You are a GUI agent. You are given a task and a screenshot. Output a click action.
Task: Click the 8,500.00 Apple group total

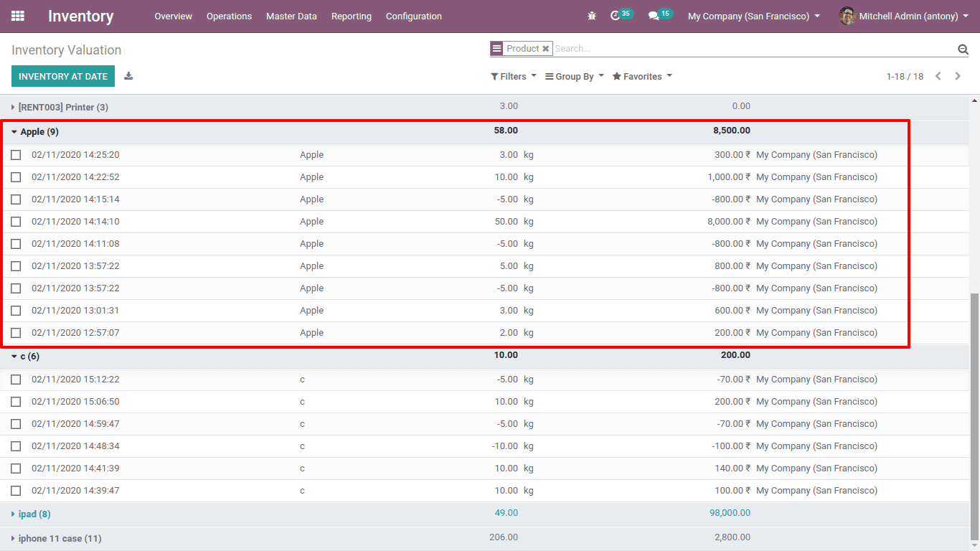732,131
